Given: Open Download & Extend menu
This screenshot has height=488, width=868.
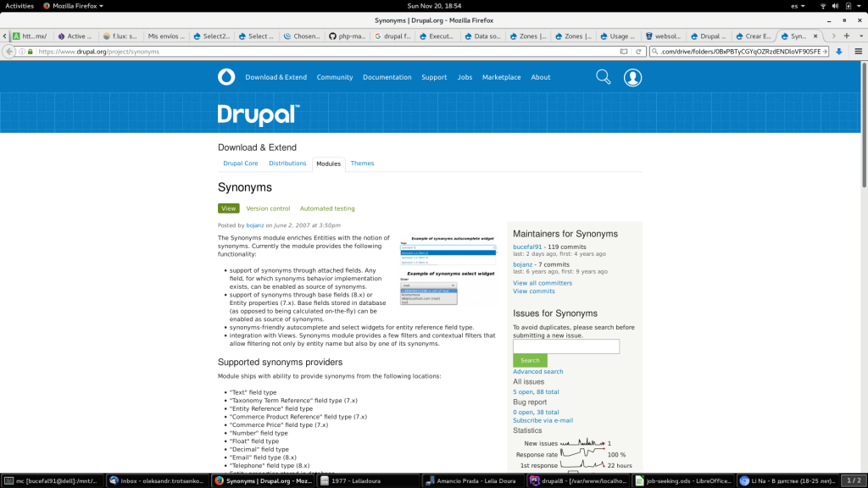Looking at the screenshot, I should pos(275,77).
